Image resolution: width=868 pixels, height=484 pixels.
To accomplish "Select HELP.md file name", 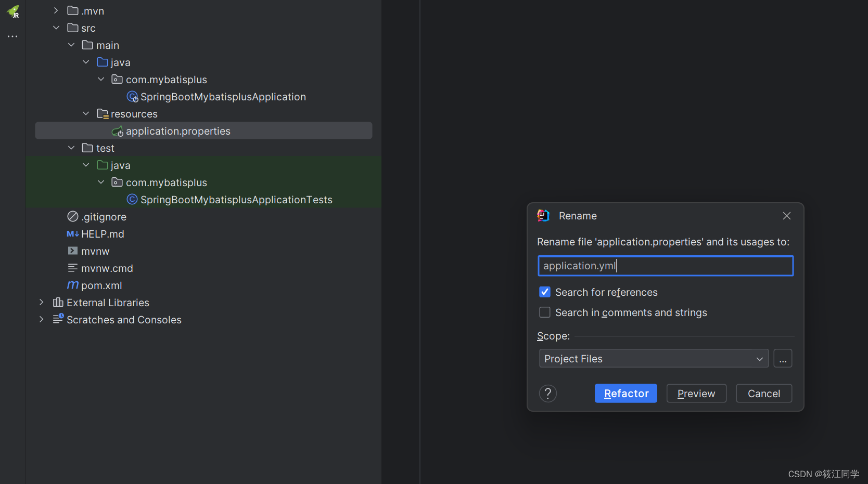I will pos(103,234).
